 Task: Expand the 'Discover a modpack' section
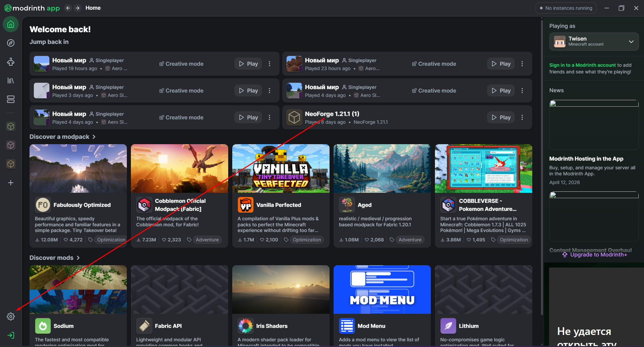pyautogui.click(x=63, y=137)
